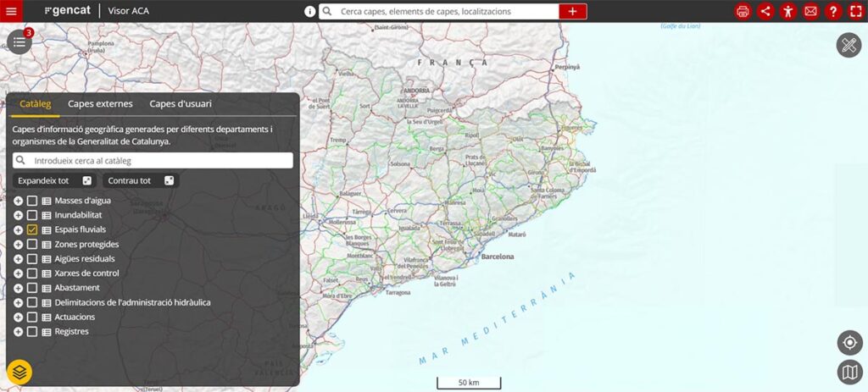Click the gencat logo

[x=68, y=11]
